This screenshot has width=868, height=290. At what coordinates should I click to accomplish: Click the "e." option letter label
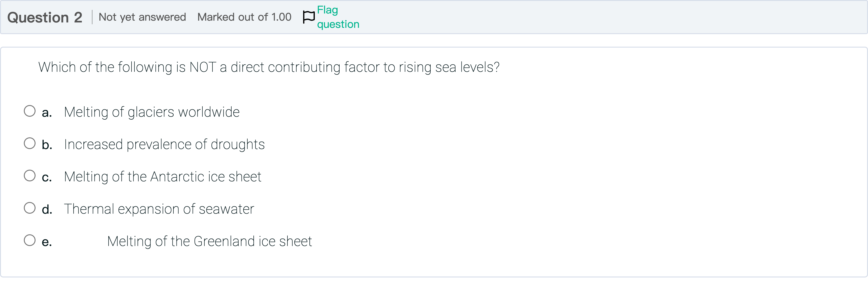(47, 242)
